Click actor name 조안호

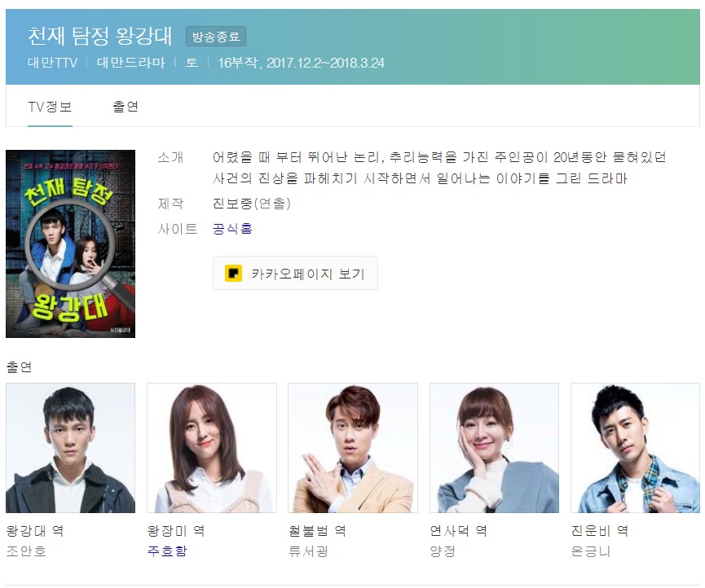[x=26, y=551]
